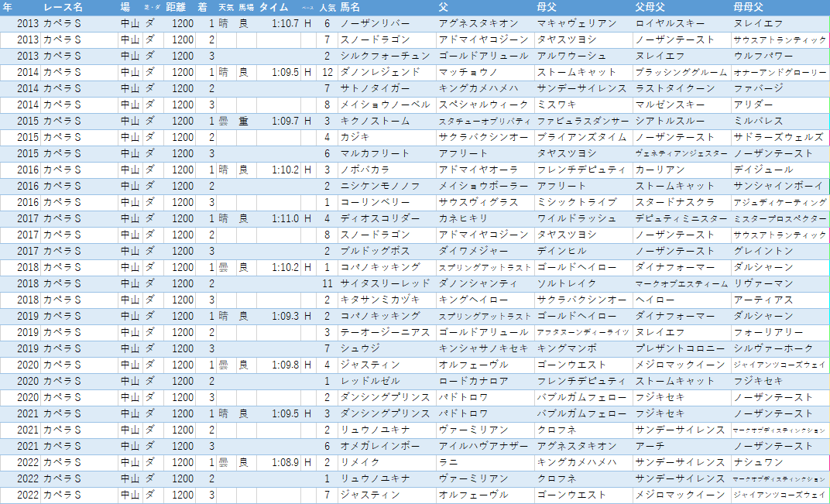Click horse name キクノストーム
This screenshot has height=504, width=830.
(375, 122)
